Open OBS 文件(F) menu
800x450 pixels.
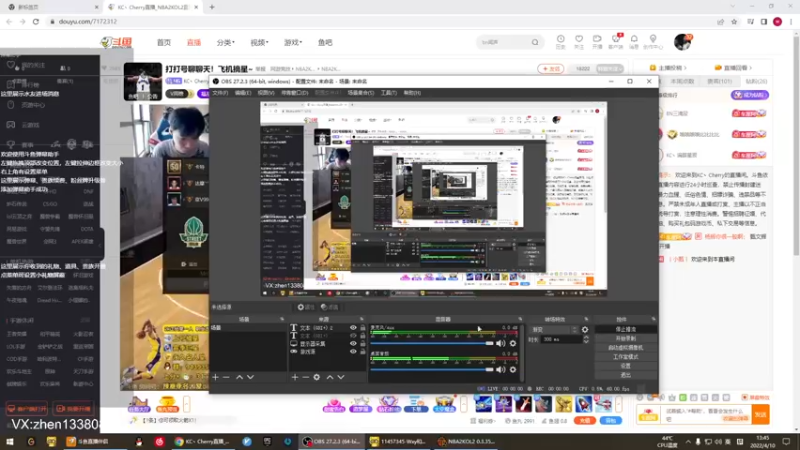click(220, 93)
